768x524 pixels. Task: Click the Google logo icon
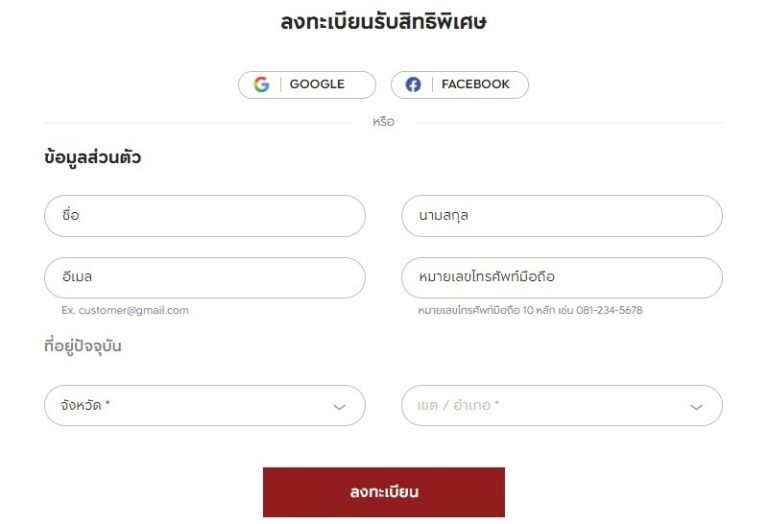pyautogui.click(x=262, y=84)
